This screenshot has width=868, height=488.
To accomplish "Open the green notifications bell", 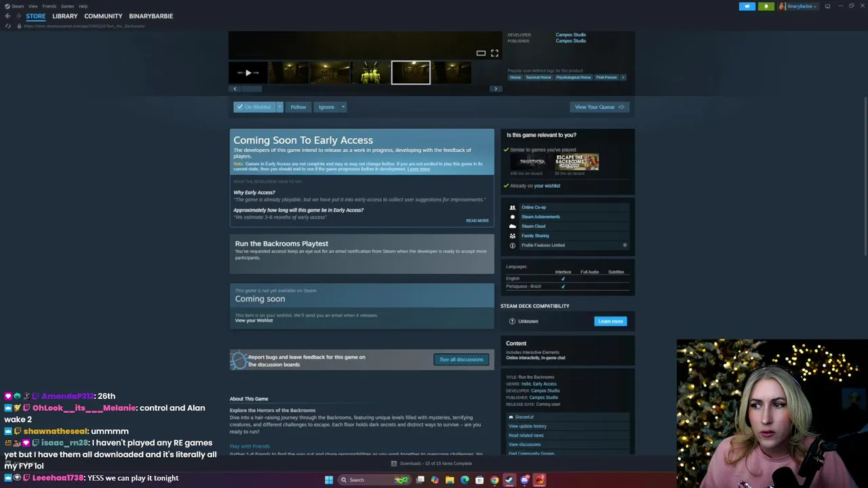I will tap(766, 6).
